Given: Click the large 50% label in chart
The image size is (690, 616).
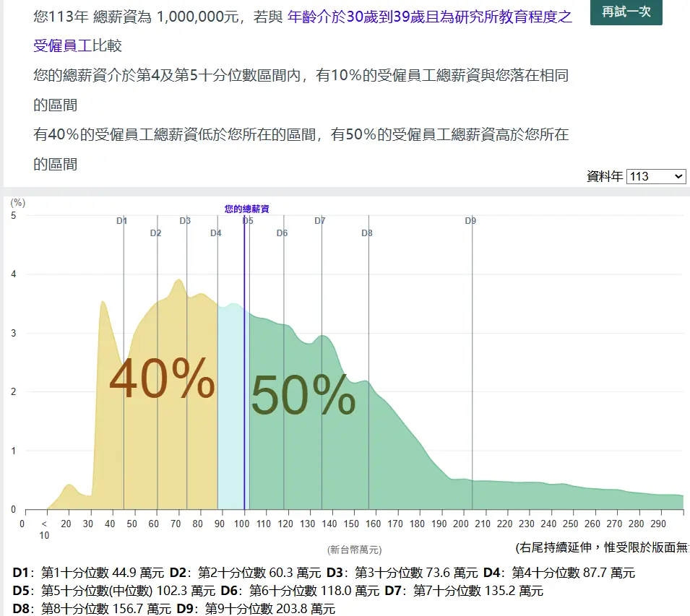Looking at the screenshot, I should (x=303, y=396).
